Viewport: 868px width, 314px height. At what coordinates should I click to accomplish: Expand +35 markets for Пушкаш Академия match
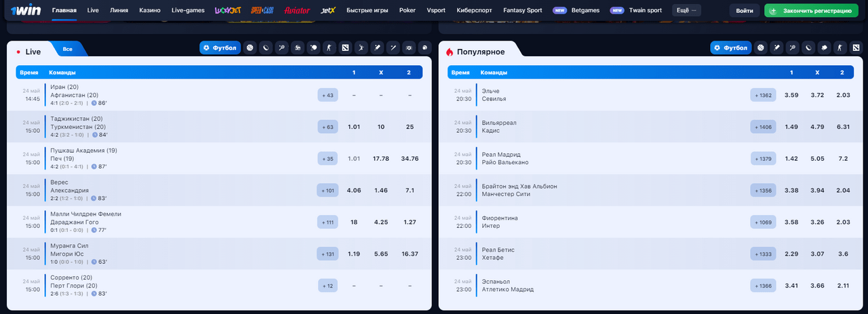point(328,159)
